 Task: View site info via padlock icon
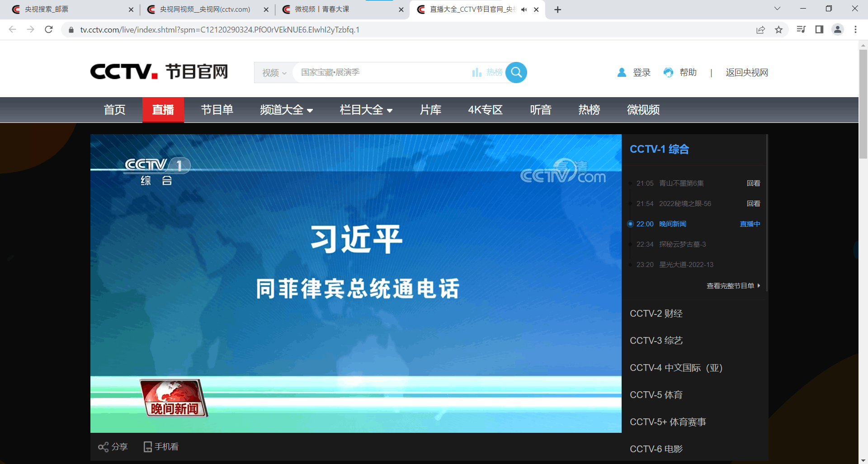tap(71, 30)
